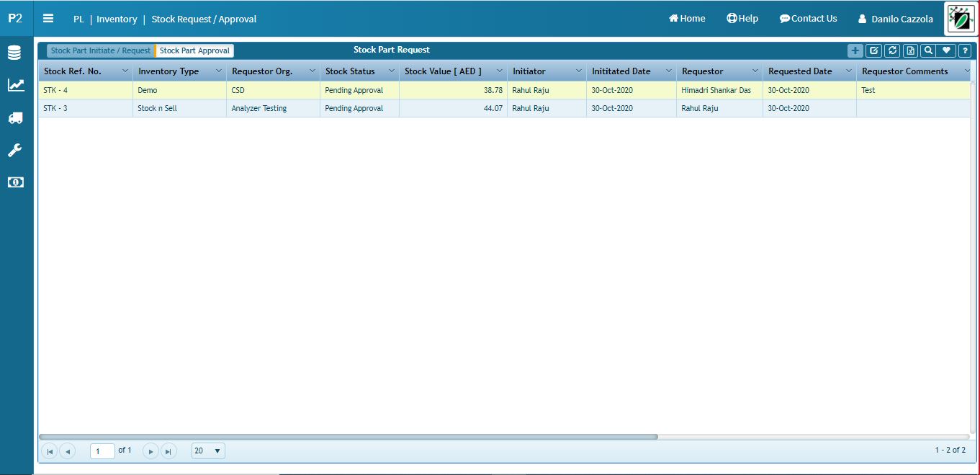This screenshot has height=475, width=980.
Task: Open Requested Date column filter arrow
Action: tap(849, 71)
